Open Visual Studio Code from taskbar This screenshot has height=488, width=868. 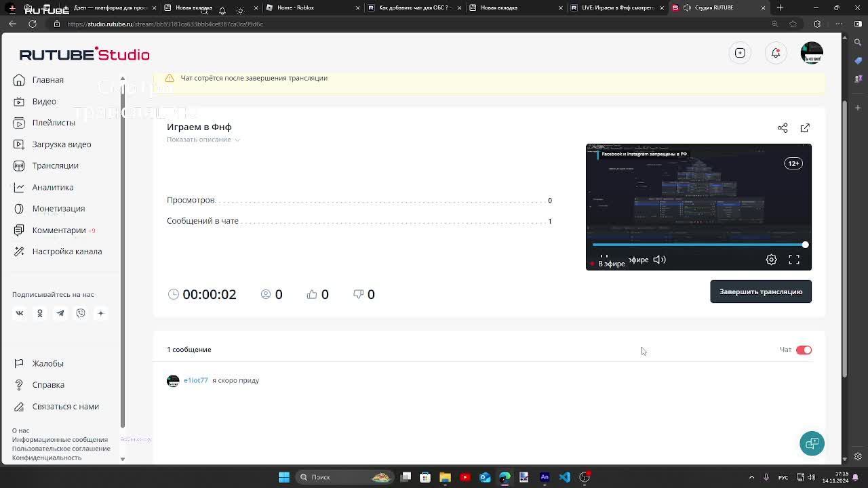564,477
